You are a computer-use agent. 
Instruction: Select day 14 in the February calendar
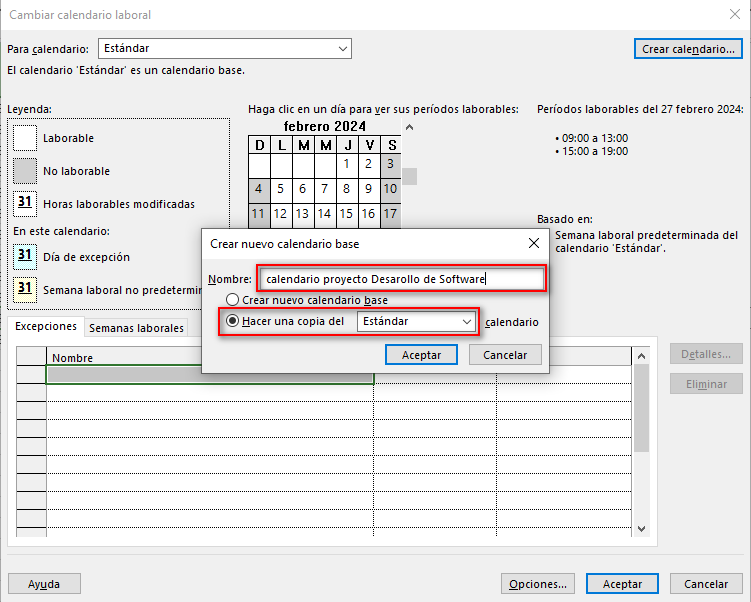point(324,213)
